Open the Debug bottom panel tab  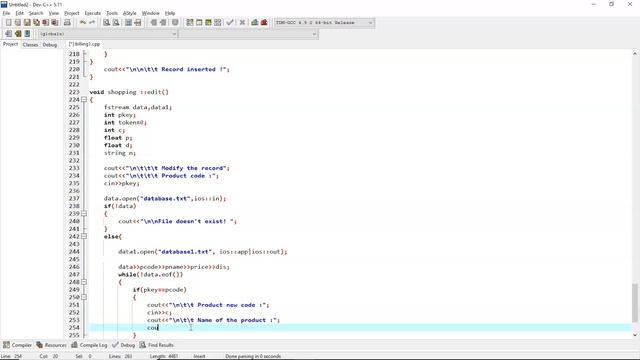click(x=124, y=345)
